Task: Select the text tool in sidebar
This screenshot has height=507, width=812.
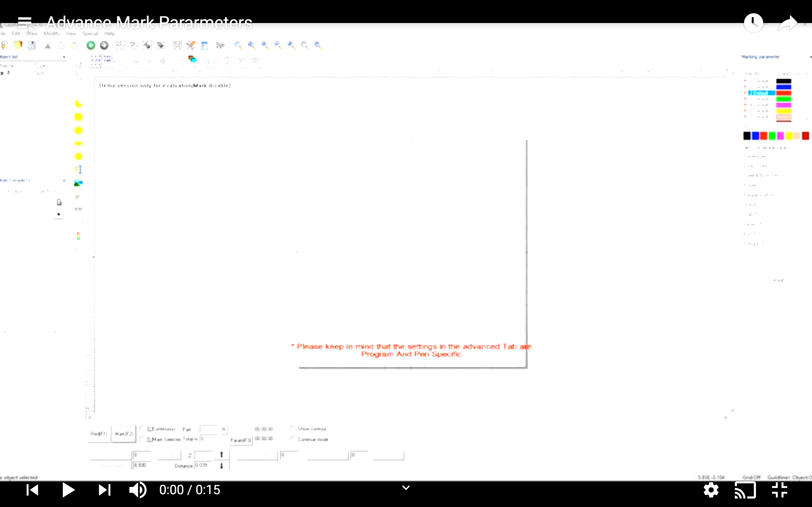Action: pyautogui.click(x=78, y=170)
